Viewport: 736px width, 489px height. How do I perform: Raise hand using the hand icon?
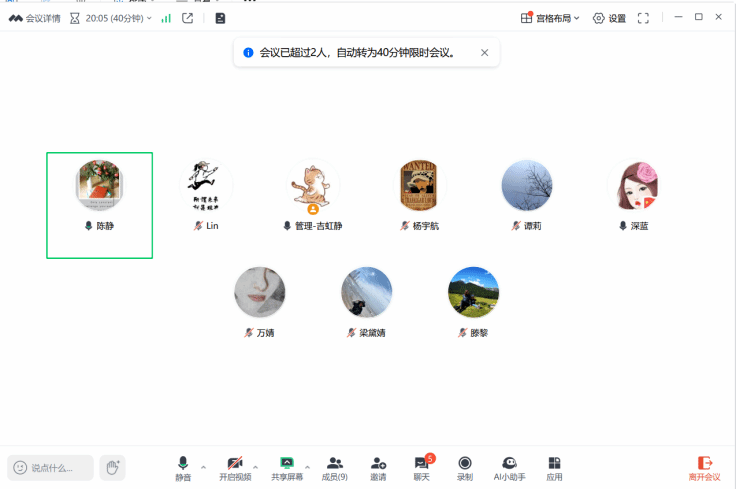tap(113, 467)
